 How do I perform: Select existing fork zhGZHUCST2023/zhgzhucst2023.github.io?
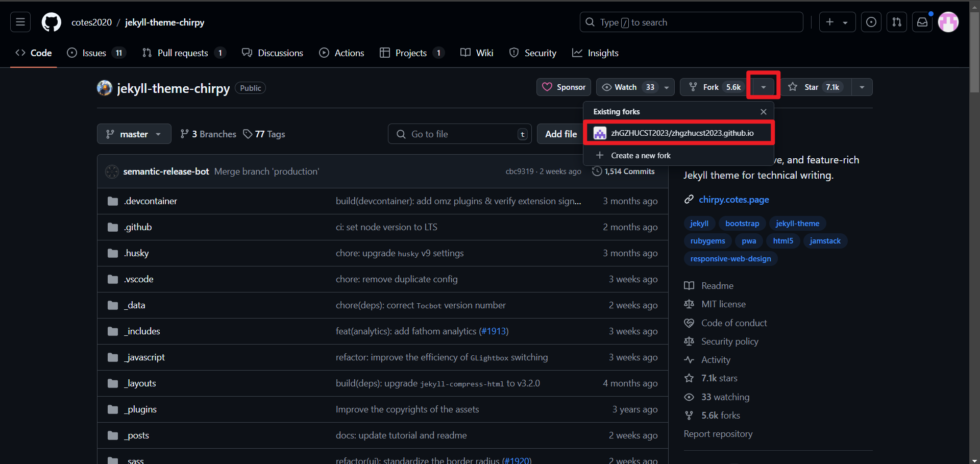tap(679, 133)
